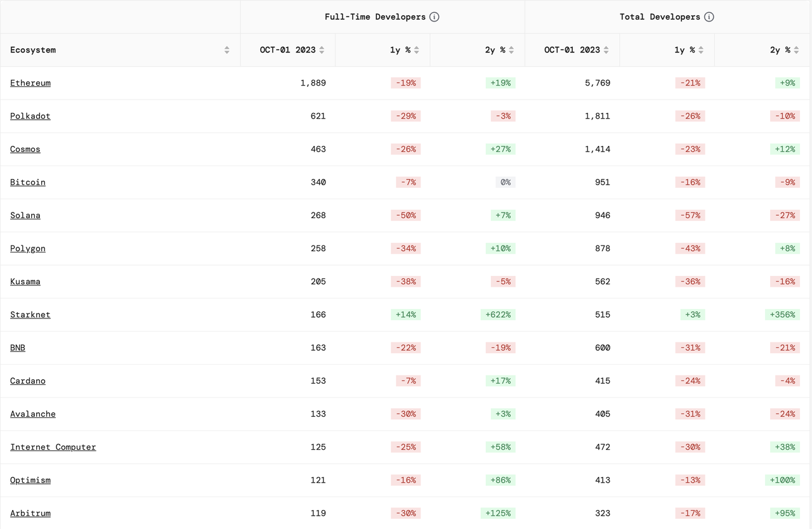Select Optimism's full-time count 121
The height and width of the screenshot is (529, 812).
pos(318,480)
